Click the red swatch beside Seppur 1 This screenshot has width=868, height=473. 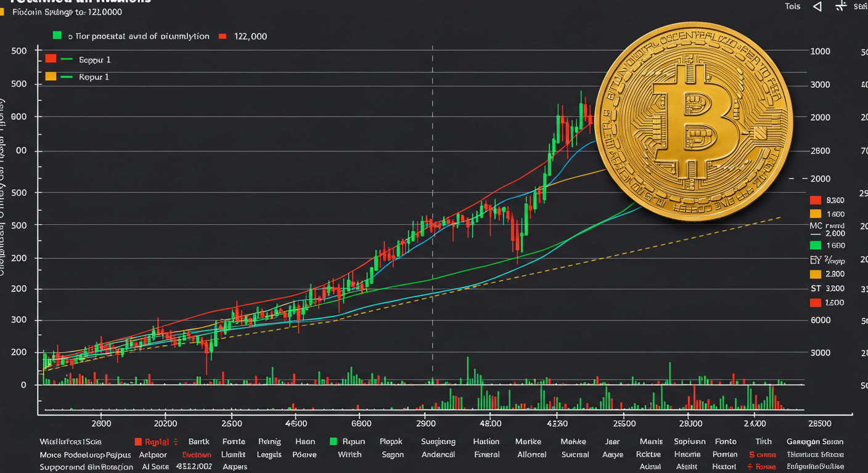[51, 59]
